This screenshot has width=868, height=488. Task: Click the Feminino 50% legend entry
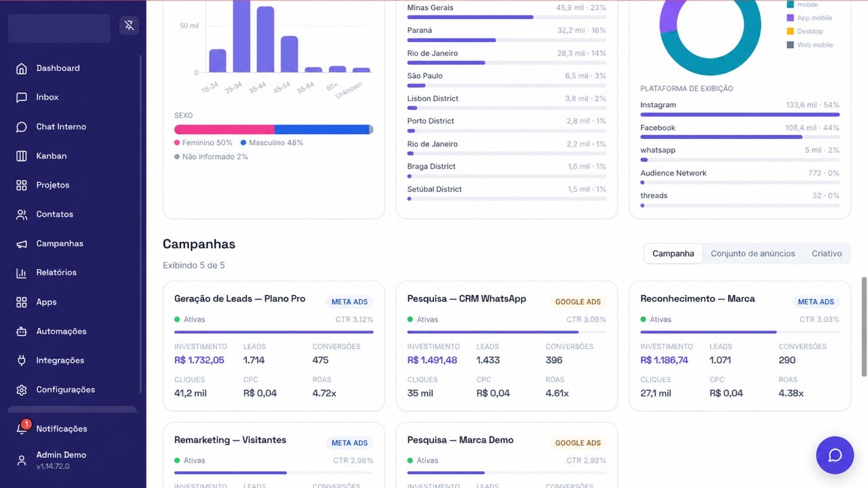[x=203, y=143]
